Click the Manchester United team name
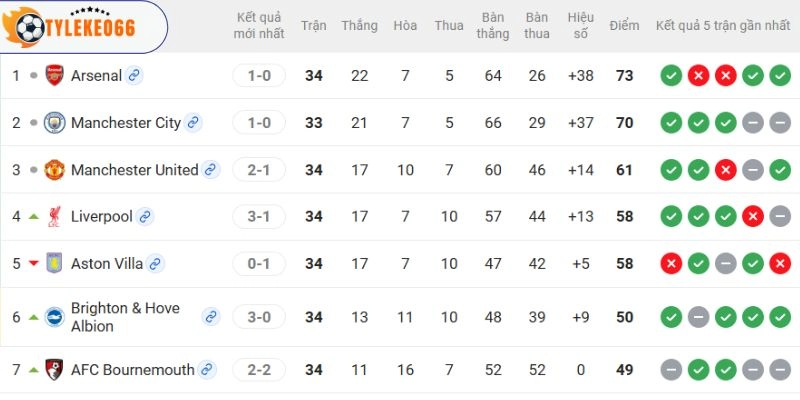Screen dimensions: 800x400 [x=135, y=170]
